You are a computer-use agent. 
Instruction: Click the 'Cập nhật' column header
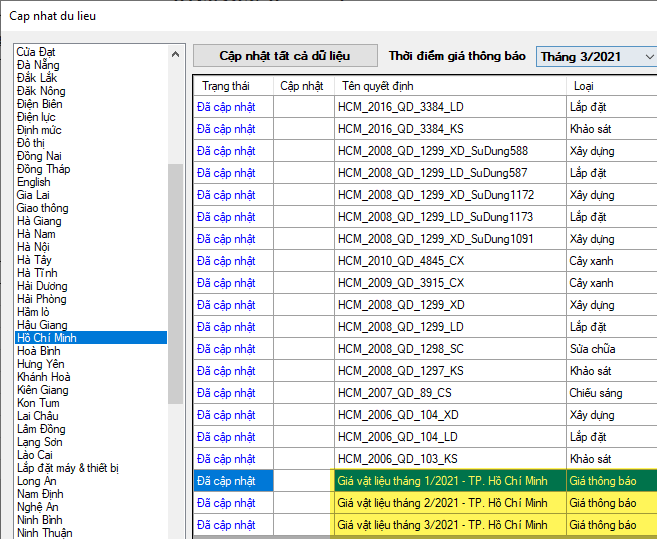click(302, 86)
